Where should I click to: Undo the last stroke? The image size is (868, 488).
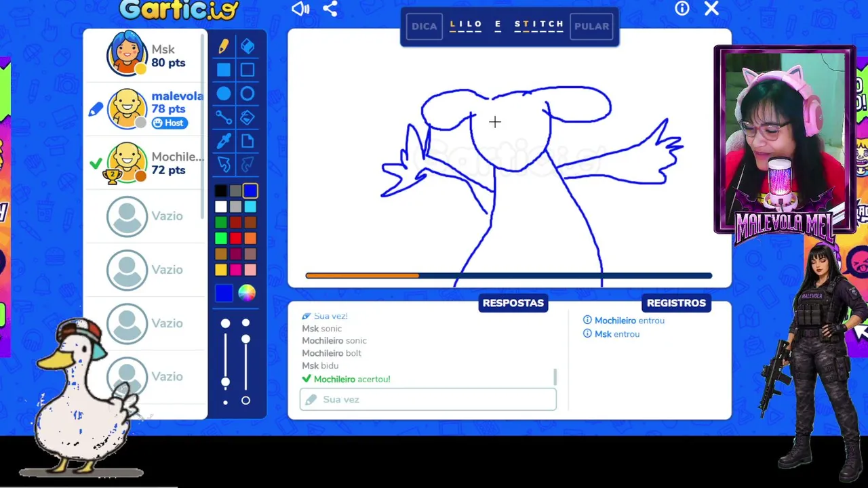point(224,165)
